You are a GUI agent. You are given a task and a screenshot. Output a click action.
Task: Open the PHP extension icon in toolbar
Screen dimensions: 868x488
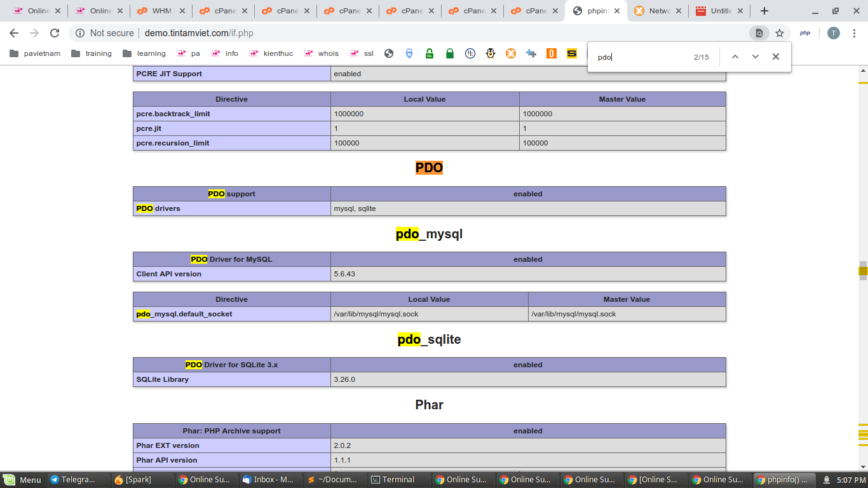point(805,33)
